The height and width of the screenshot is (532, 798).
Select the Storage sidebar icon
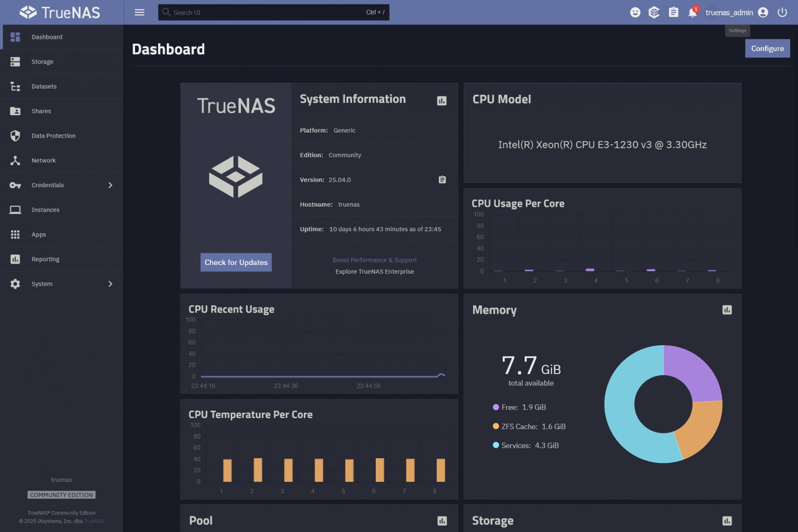click(x=15, y=61)
